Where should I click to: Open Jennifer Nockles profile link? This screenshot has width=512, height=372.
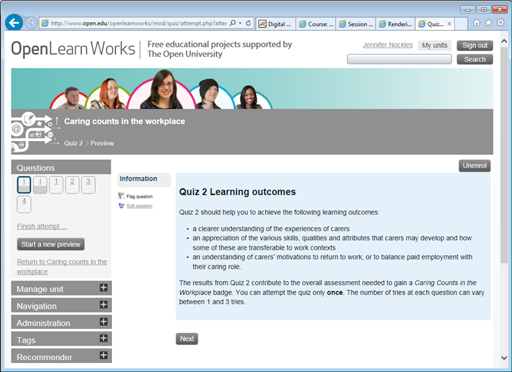tap(388, 45)
